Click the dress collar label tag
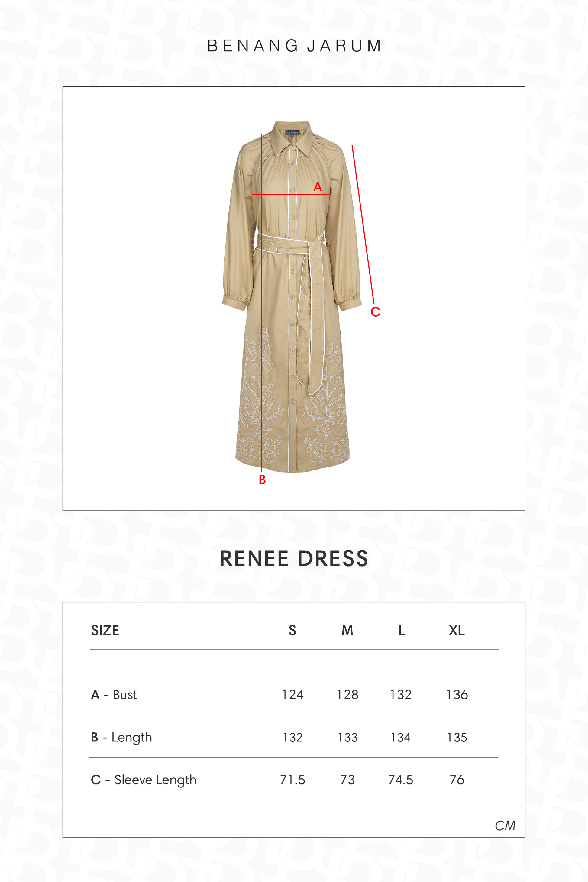588x882 pixels. pyautogui.click(x=292, y=132)
